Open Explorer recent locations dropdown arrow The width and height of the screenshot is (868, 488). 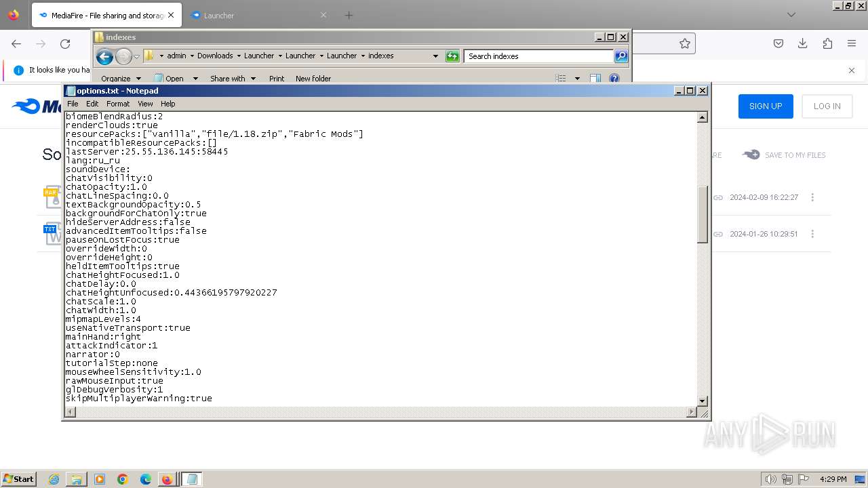click(136, 56)
